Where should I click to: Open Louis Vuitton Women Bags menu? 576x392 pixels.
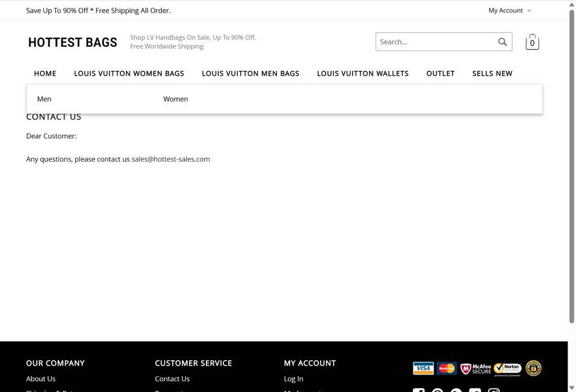click(x=129, y=73)
